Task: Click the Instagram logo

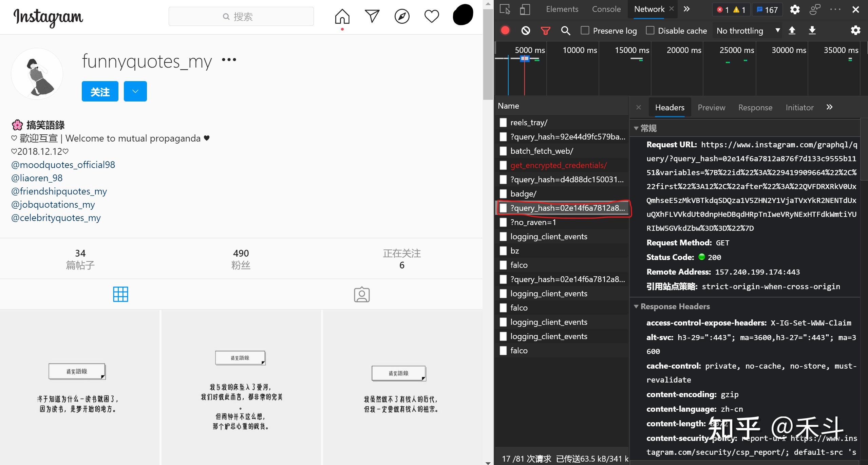Action: click(48, 17)
